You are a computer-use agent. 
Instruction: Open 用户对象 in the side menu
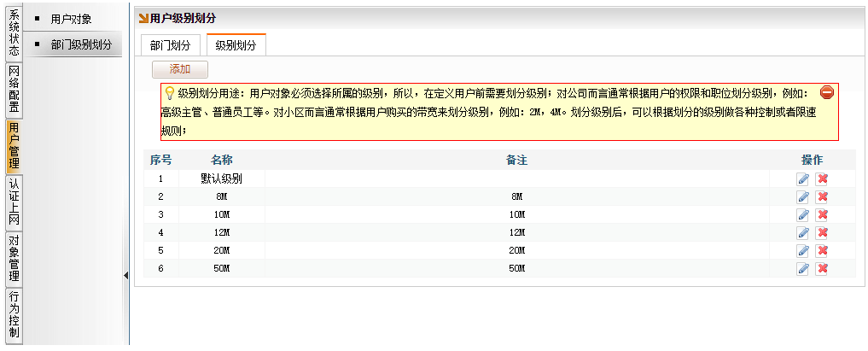[71, 19]
